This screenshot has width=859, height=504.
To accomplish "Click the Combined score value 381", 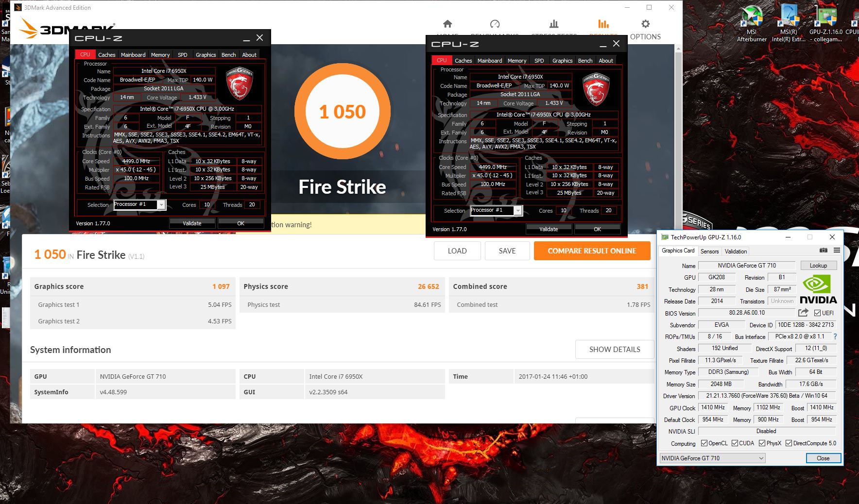I will click(642, 286).
